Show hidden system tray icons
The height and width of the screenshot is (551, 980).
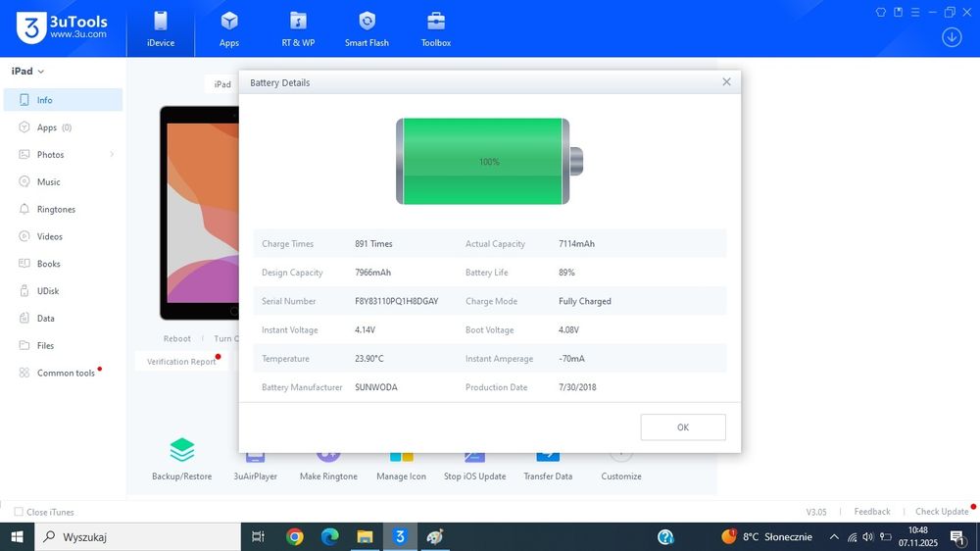pyautogui.click(x=834, y=537)
